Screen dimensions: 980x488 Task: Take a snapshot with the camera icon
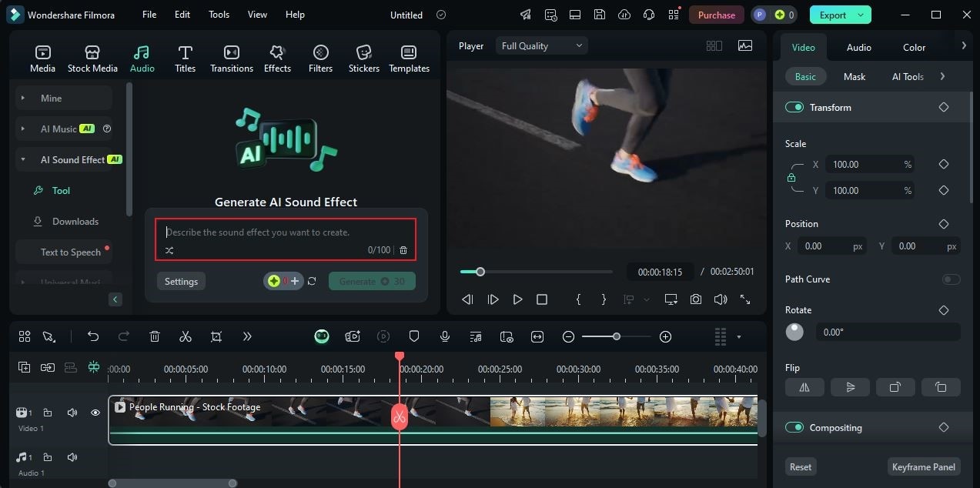coord(696,299)
